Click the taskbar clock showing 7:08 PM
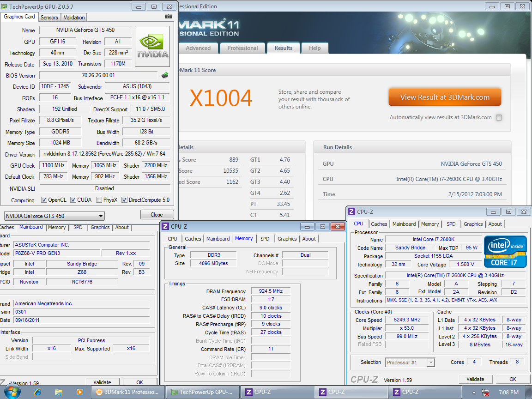Image resolution: width=532 pixels, height=399 pixels. coord(508,393)
